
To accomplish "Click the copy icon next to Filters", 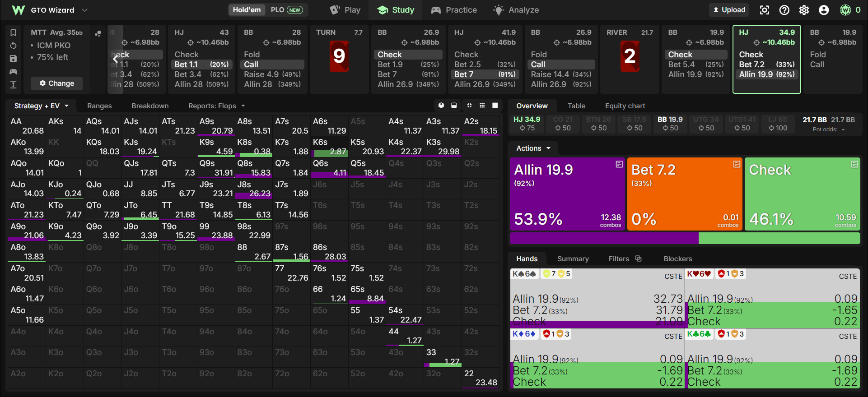I will [638, 259].
